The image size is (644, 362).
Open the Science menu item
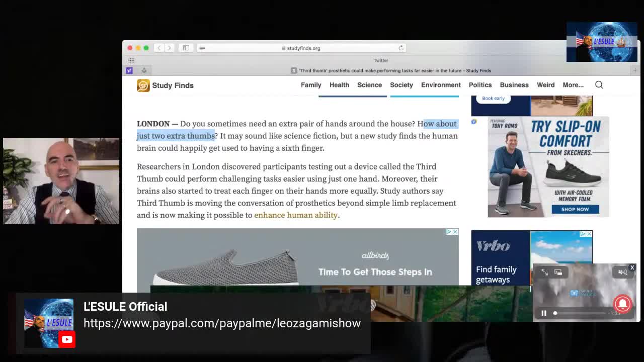click(370, 85)
